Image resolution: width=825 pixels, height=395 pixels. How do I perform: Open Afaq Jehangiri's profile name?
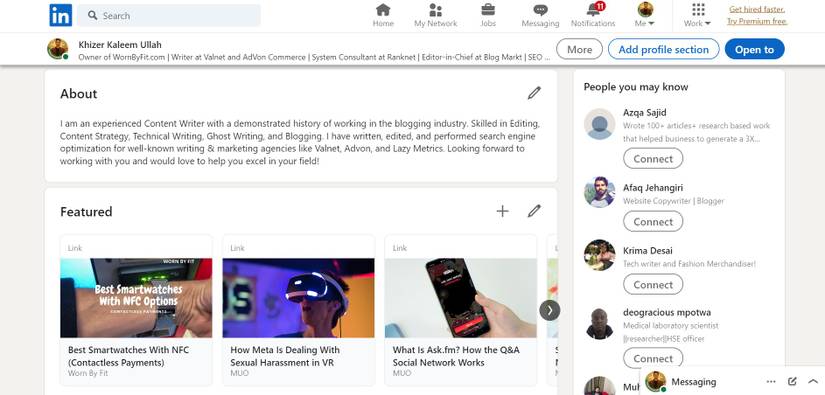653,188
